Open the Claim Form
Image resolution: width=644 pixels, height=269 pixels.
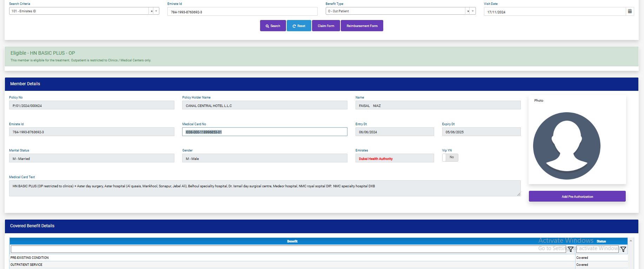326,26
